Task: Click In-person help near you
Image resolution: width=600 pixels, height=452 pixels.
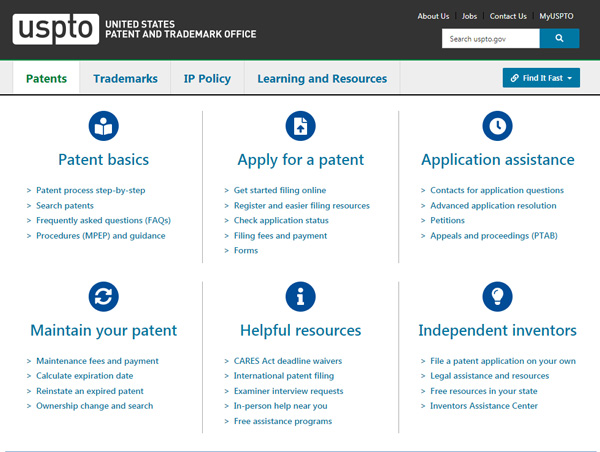Action: 280,406
